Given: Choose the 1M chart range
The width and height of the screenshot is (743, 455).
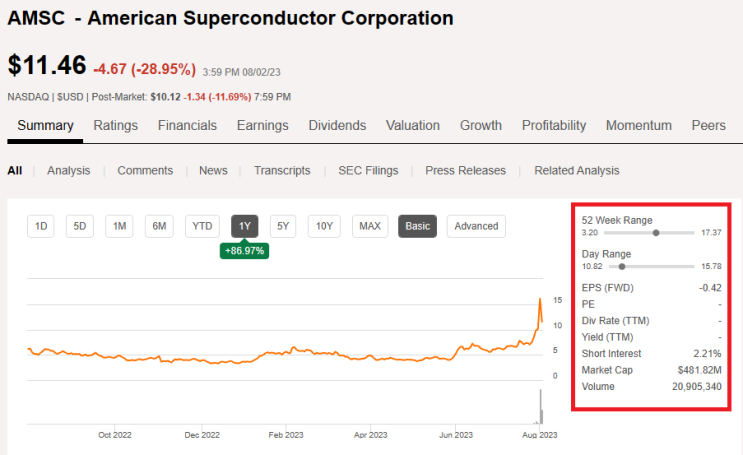Looking at the screenshot, I should coord(119,226).
